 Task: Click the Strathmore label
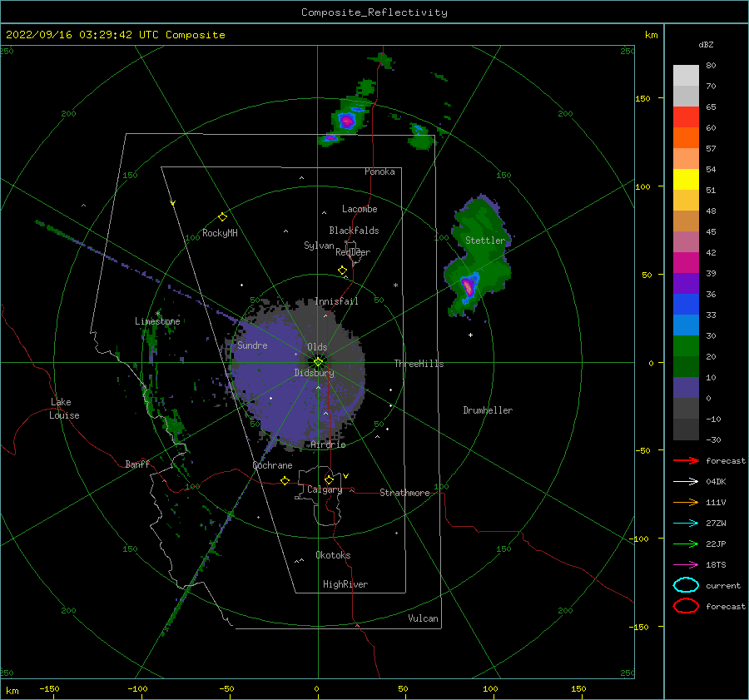click(x=404, y=493)
